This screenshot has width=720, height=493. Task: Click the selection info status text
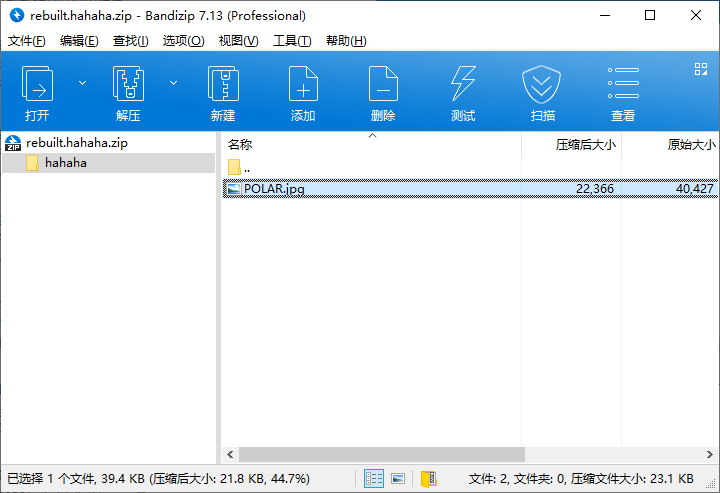158,479
